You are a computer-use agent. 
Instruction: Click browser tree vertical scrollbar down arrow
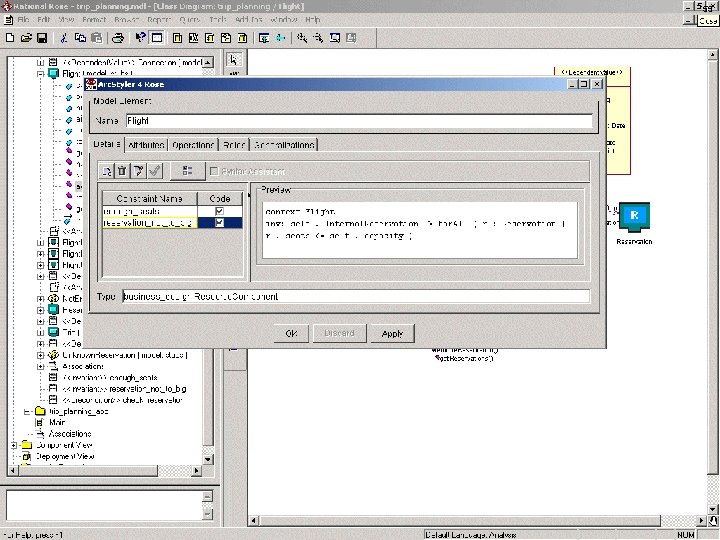click(x=208, y=459)
